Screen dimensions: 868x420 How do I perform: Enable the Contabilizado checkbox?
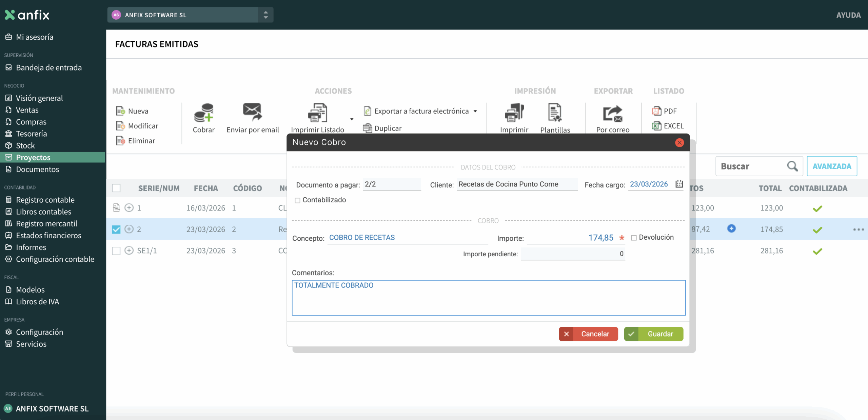click(x=297, y=200)
